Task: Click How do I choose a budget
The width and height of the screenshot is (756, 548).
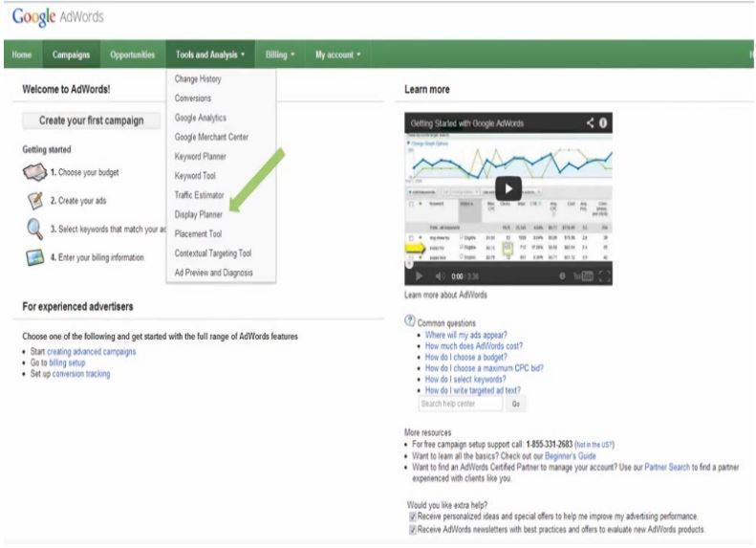Action: click(465, 357)
